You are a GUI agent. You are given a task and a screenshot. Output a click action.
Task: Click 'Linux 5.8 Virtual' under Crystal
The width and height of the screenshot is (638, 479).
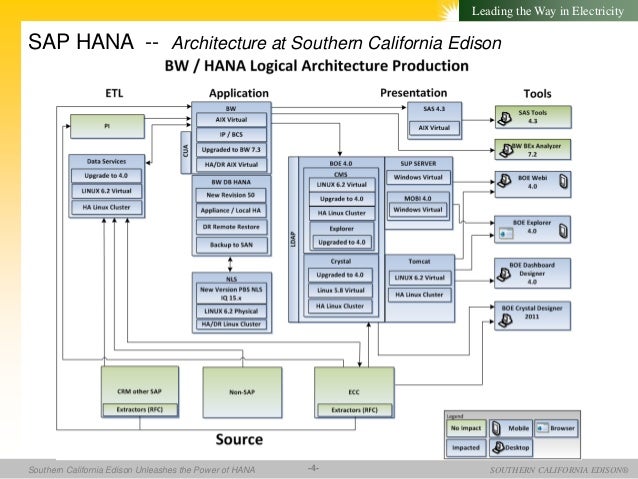point(340,290)
